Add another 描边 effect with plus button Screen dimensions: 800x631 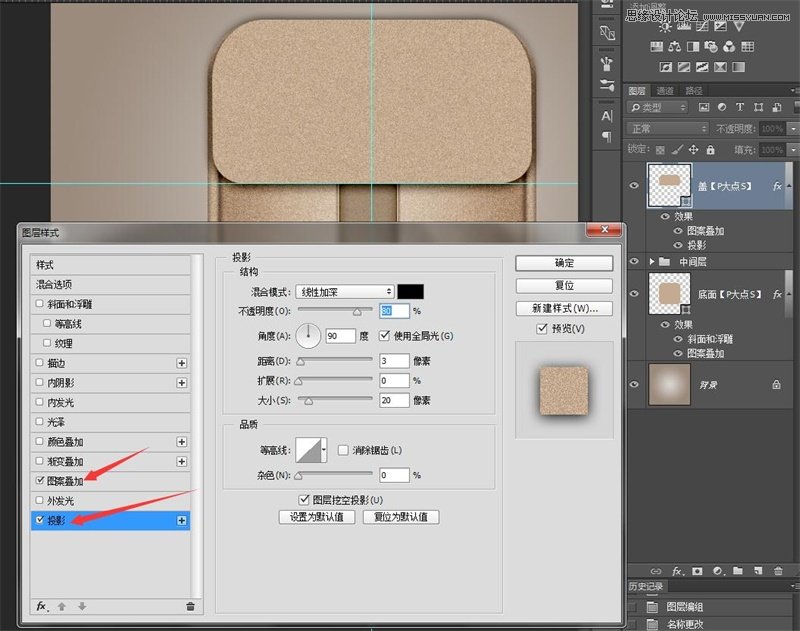182,363
